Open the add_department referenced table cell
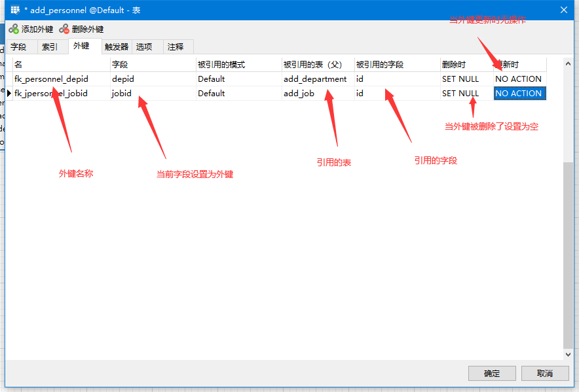This screenshot has width=579, height=392. [315, 79]
